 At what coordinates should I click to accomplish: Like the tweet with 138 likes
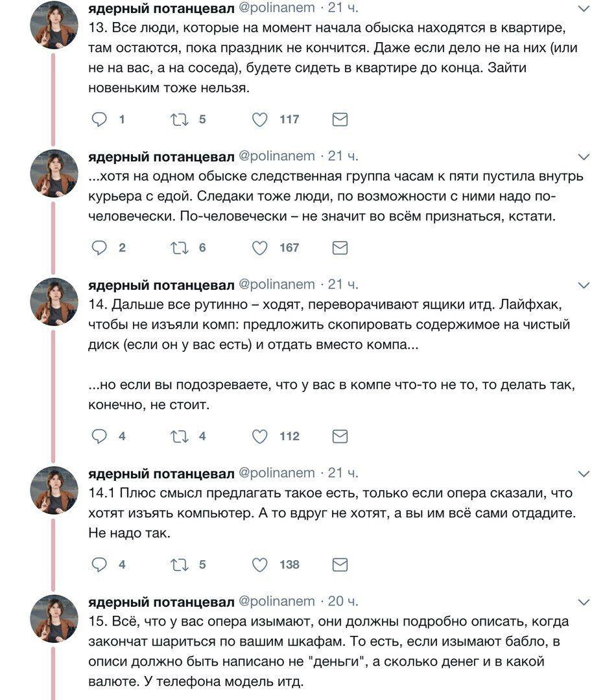point(259,565)
